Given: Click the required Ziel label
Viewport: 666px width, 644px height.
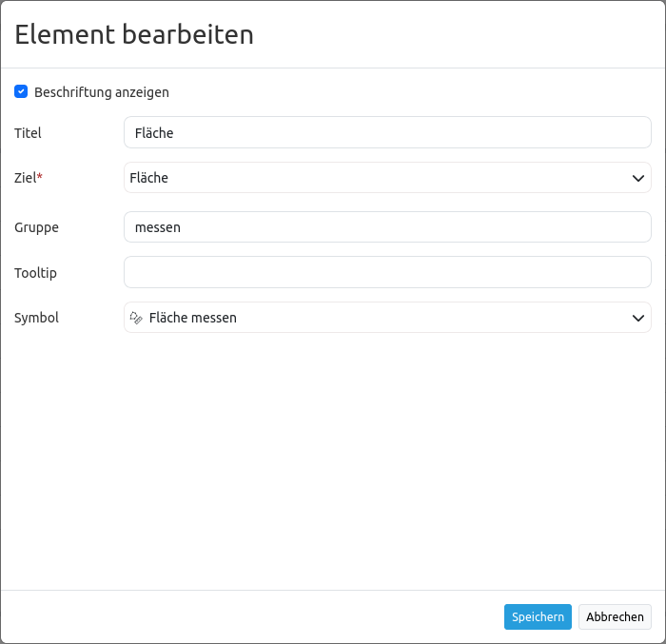Looking at the screenshot, I should point(29,178).
